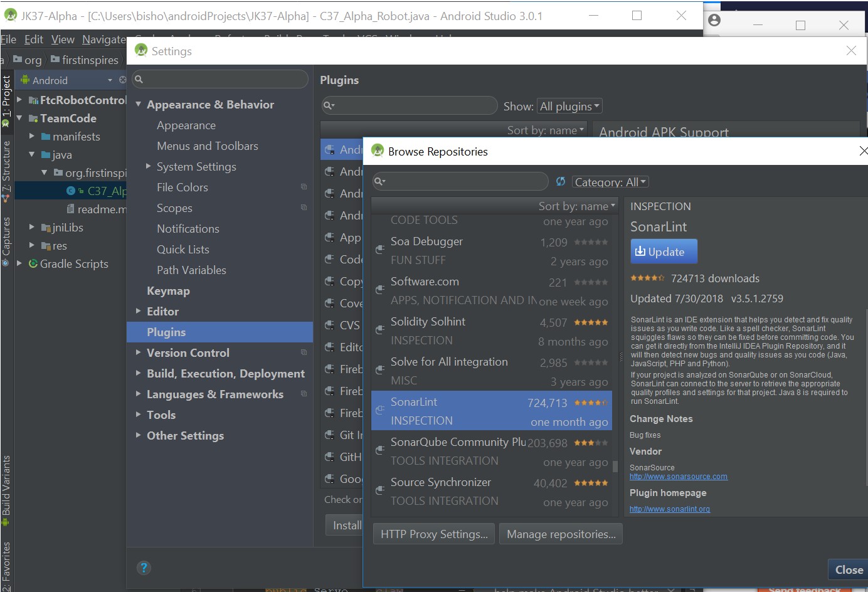The width and height of the screenshot is (868, 592).
Task: Click the Solve for All integration icon
Action: tap(379, 370)
